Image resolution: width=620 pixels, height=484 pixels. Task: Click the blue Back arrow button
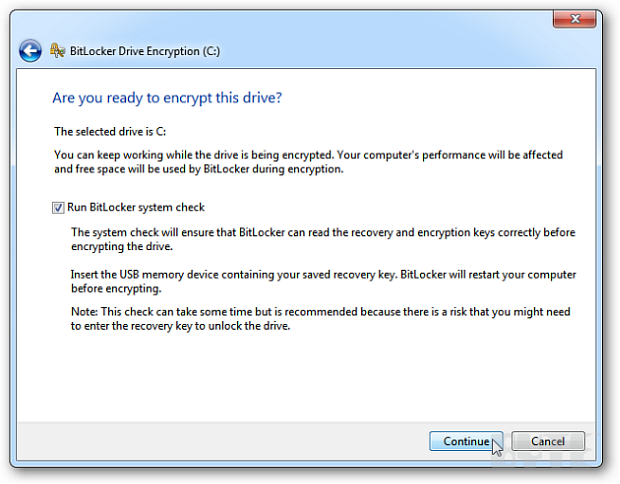30,50
